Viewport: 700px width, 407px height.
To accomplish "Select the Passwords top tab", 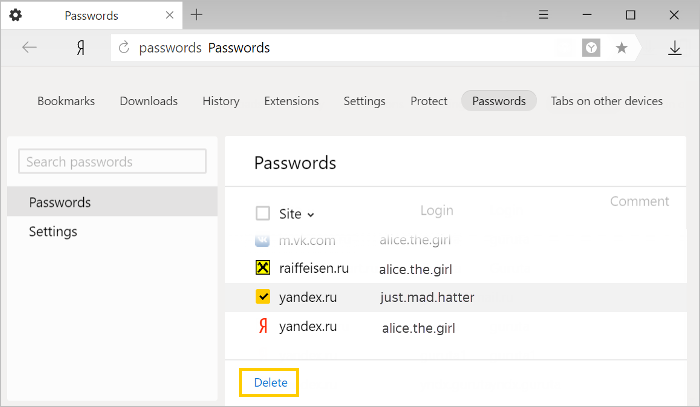I will pos(499,101).
